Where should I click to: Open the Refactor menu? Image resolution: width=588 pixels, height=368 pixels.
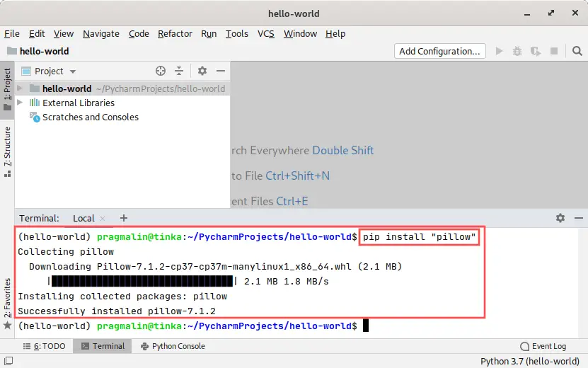point(175,34)
